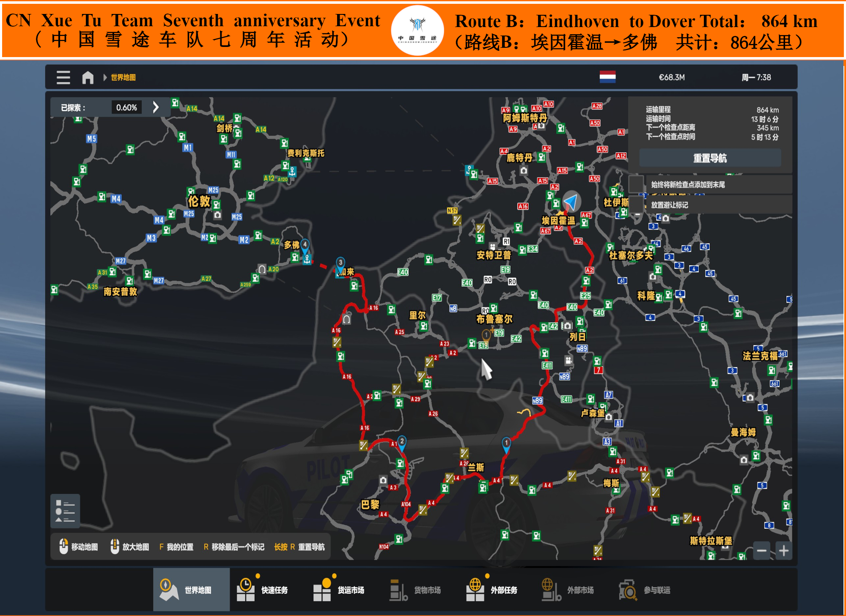Click the camera icon beside 卢森堡
The height and width of the screenshot is (616, 846).
[x=608, y=417]
